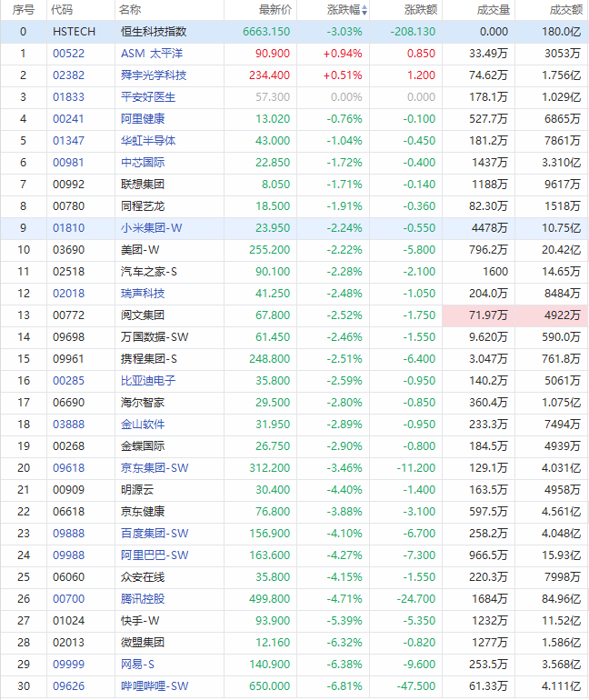Select 京东集团 change amount -11.200

416,468
